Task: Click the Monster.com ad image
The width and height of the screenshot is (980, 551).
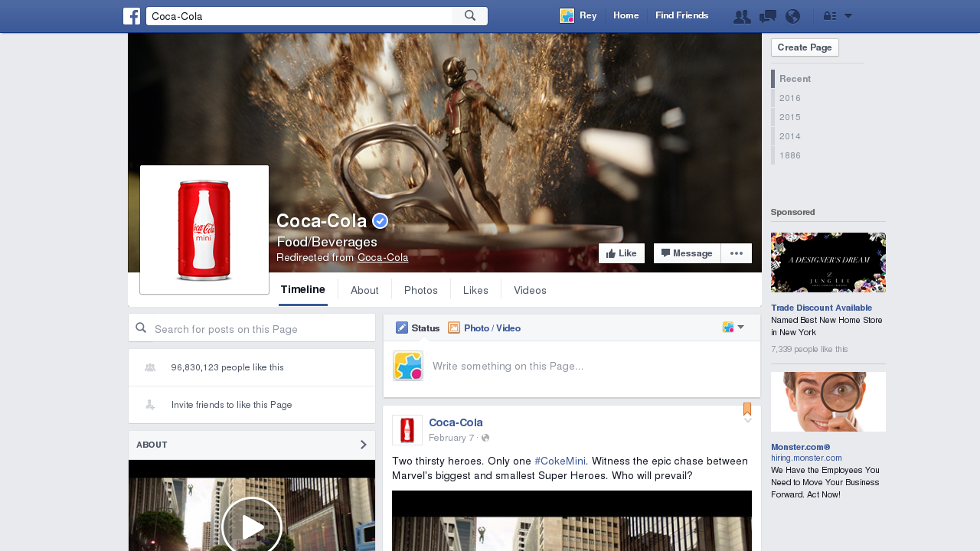Action: point(828,402)
